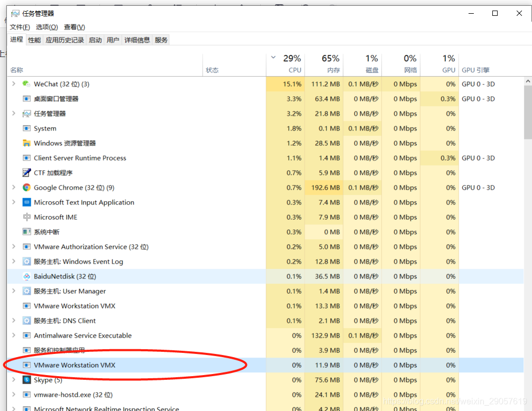Open the 文件(F) menu
Image resolution: width=532 pixels, height=411 pixels.
[20, 27]
